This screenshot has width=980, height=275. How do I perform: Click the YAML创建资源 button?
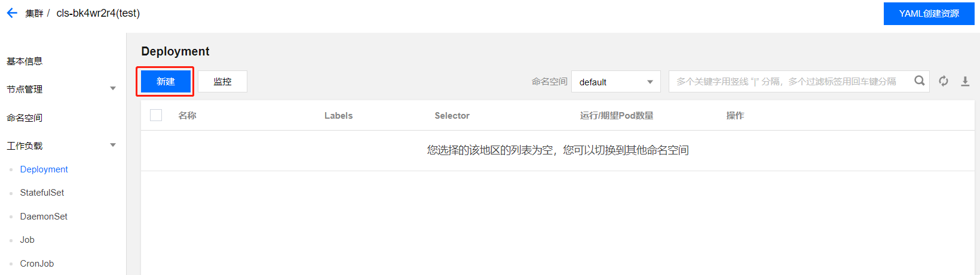coord(929,14)
